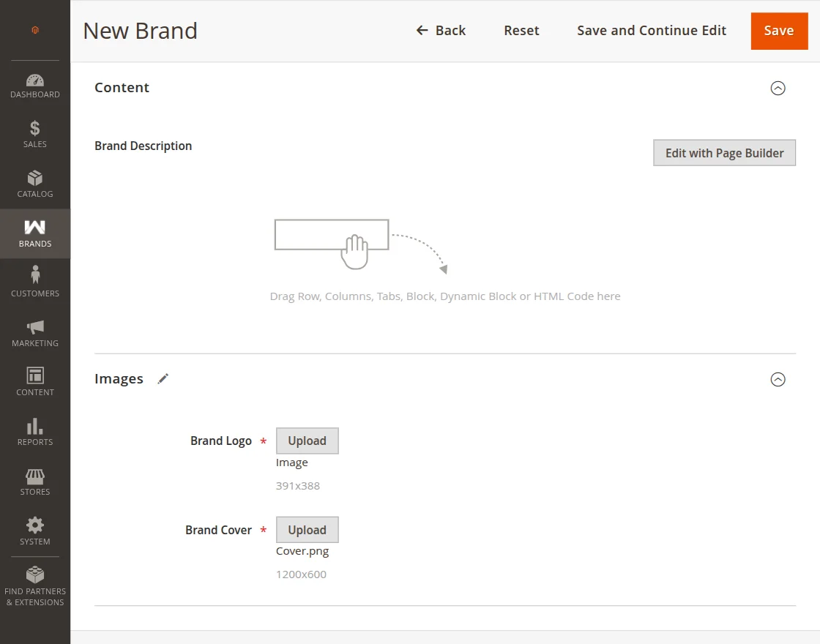Viewport: 820px width, 644px height.
Task: Click the Magento logo in sidebar
Action: [35, 30]
